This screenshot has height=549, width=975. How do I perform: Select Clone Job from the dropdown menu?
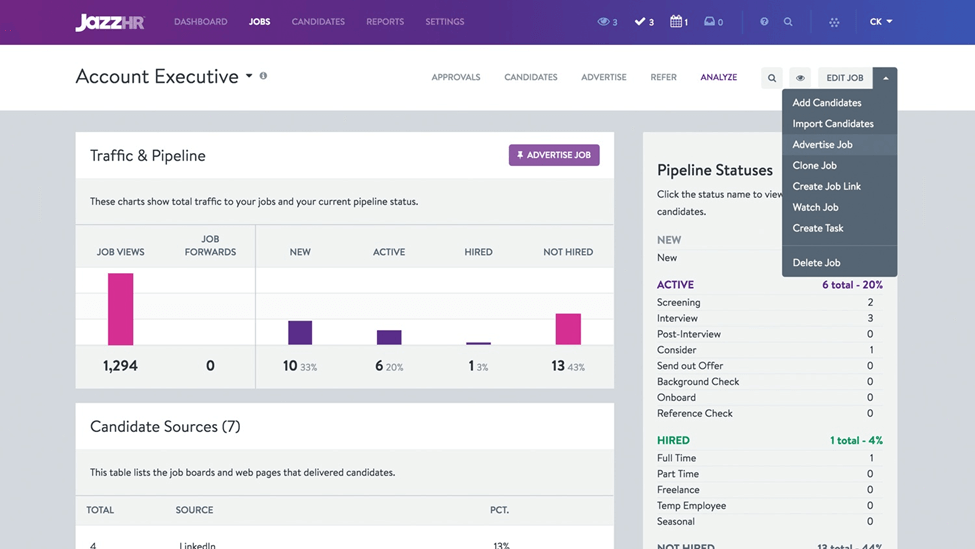pos(814,166)
